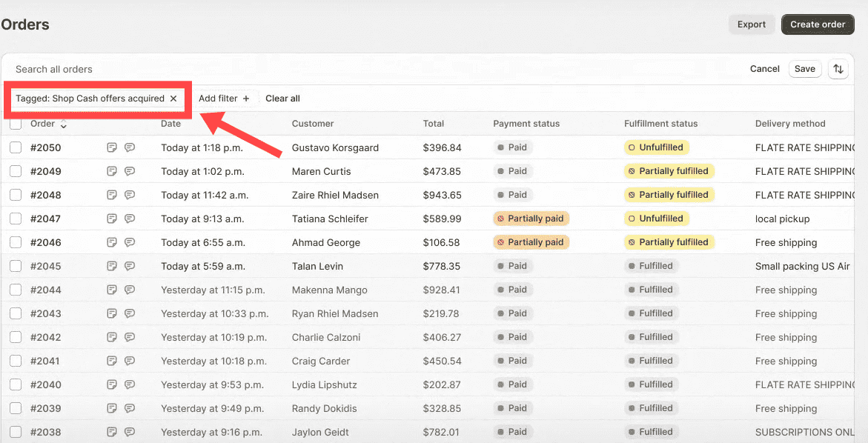The image size is (868, 443).
Task: Open the sort orders icon button
Action: click(838, 69)
